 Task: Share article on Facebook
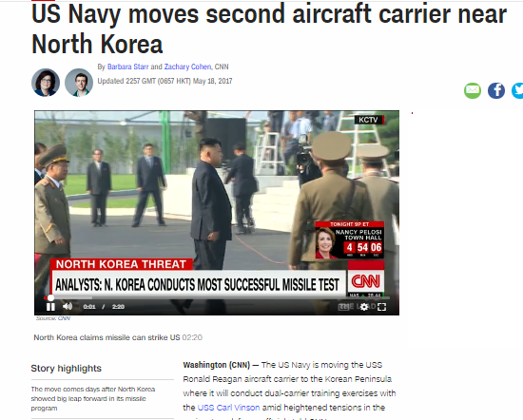pyautogui.click(x=496, y=90)
